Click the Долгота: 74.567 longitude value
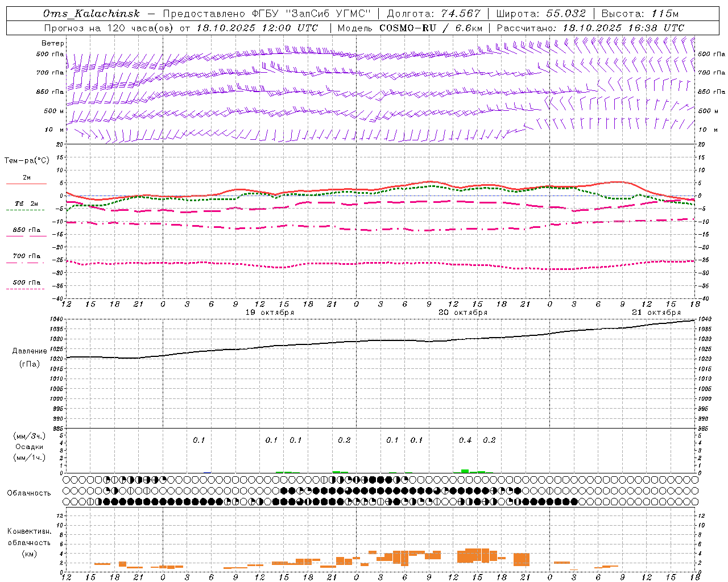728x582 pixels. 433,14
